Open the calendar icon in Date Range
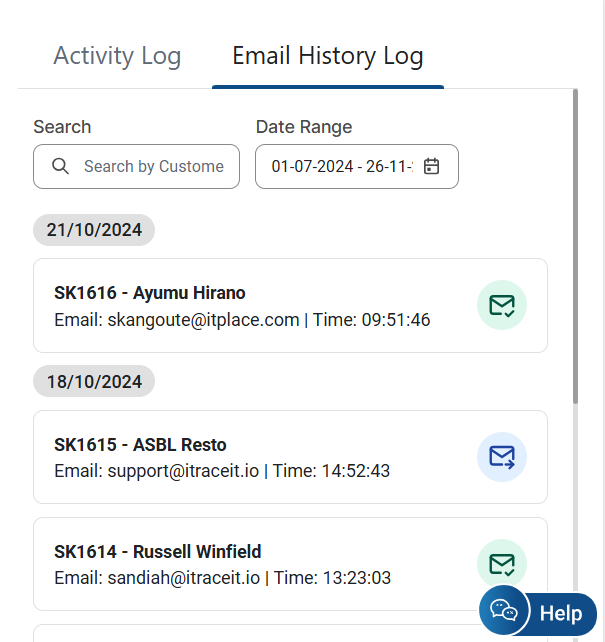The width and height of the screenshot is (605, 642). coord(432,166)
